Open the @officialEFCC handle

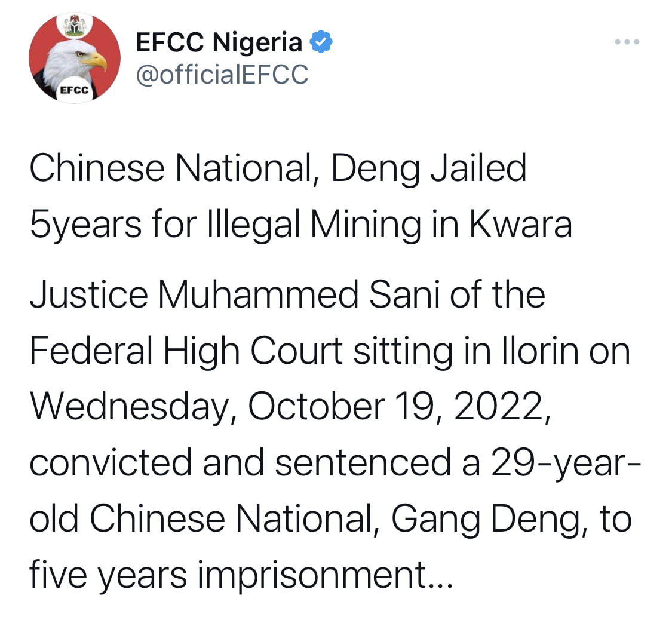pos(222,75)
